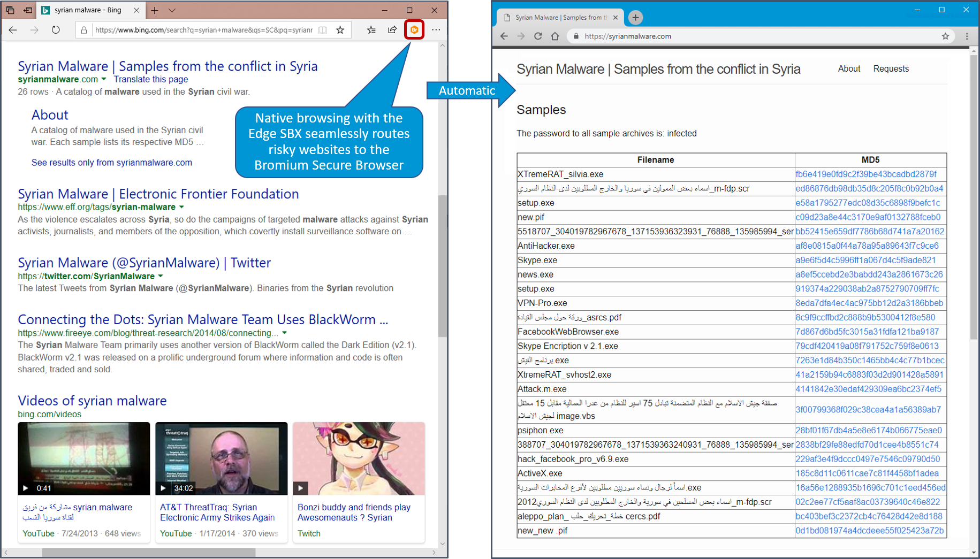Open the Electronic Frontier Foundation search result
This screenshot has height=559, width=980.
[158, 194]
